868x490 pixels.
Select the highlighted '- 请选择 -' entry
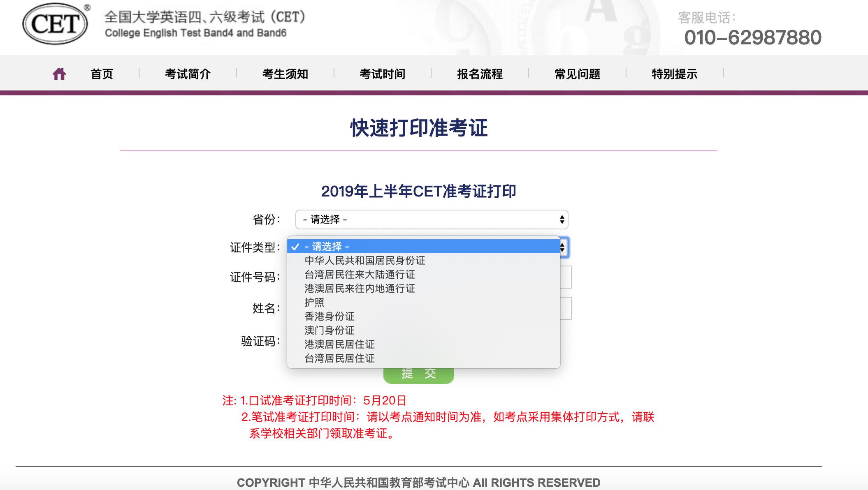[327, 247]
